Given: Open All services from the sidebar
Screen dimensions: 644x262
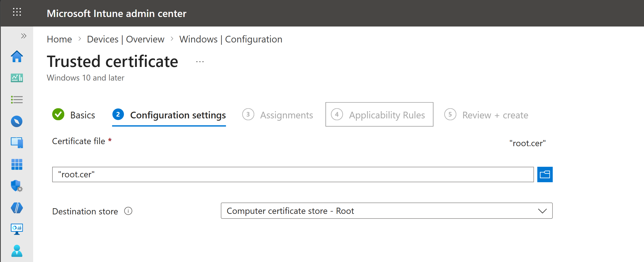Looking at the screenshot, I should click(x=17, y=100).
